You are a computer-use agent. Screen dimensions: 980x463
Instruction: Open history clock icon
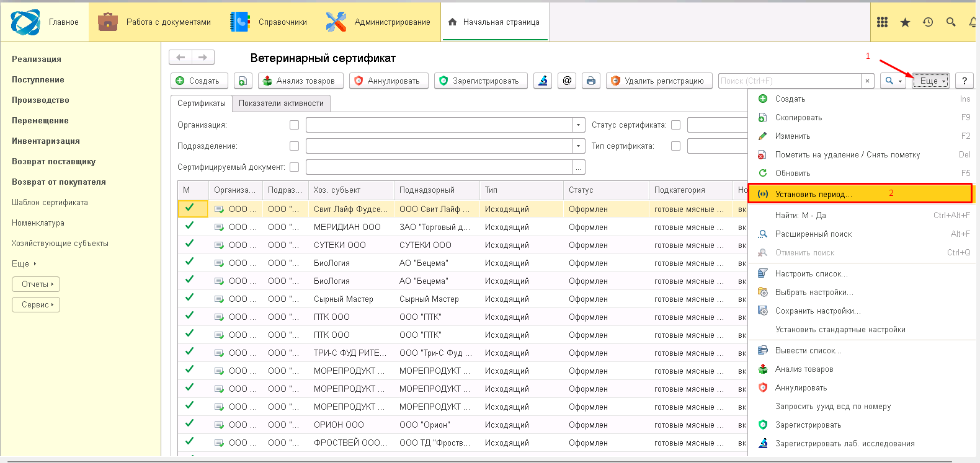(928, 22)
